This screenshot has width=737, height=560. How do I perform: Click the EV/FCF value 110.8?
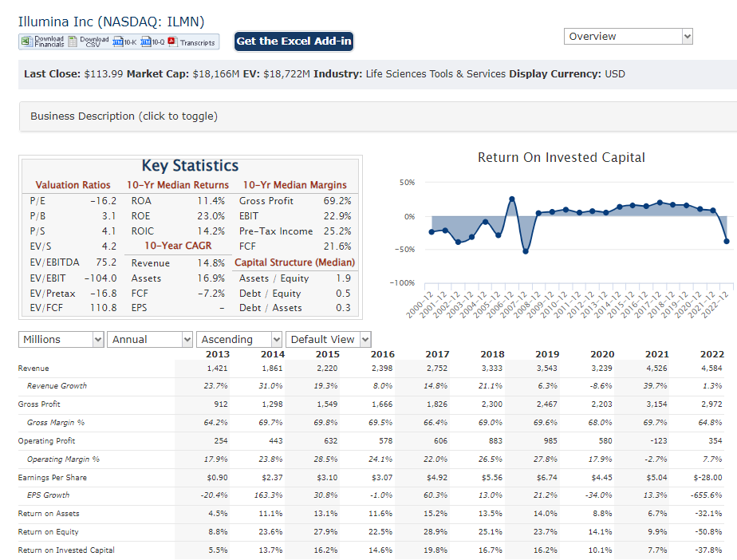tap(104, 308)
